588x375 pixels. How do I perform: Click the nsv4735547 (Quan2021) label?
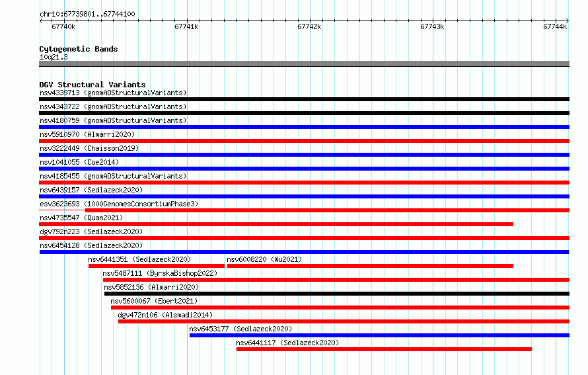[x=81, y=218]
